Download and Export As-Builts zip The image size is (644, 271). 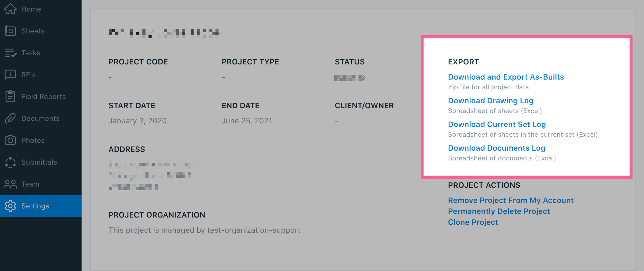coord(506,77)
